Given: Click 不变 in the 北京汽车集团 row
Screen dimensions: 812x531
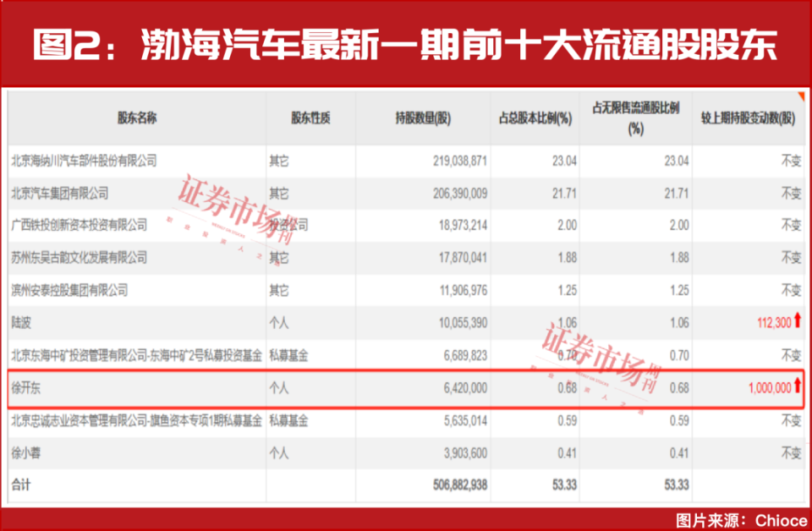Looking at the screenshot, I should click(792, 194).
